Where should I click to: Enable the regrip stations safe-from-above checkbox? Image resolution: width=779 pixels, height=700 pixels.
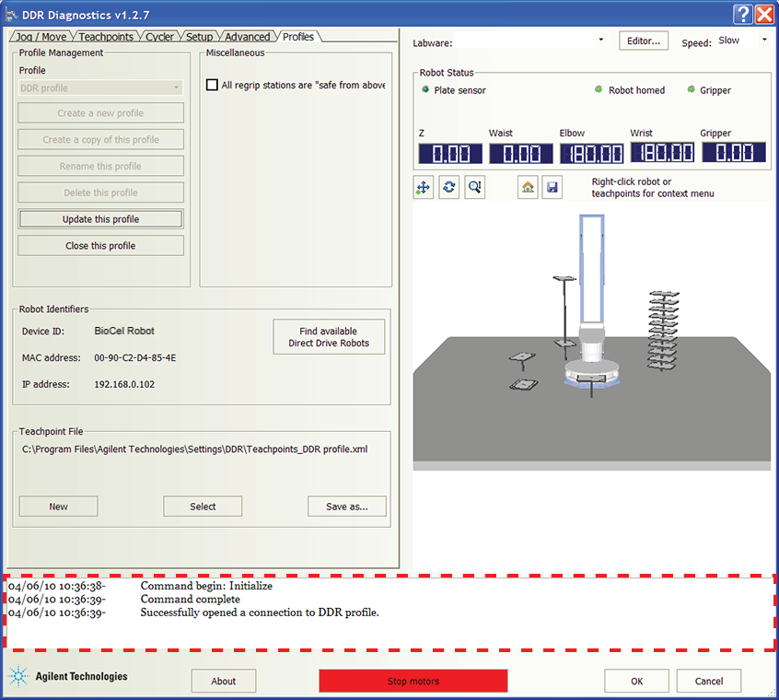[213, 85]
